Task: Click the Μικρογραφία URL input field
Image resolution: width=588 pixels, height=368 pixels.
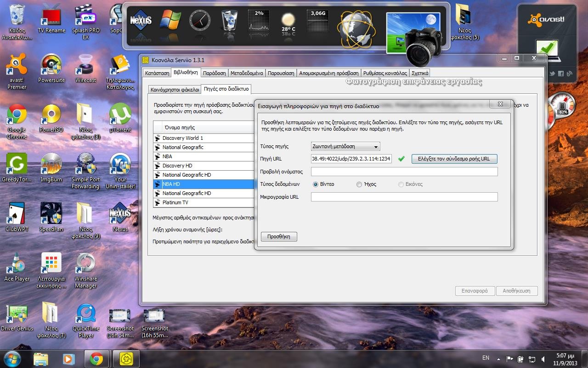Action: point(404,197)
